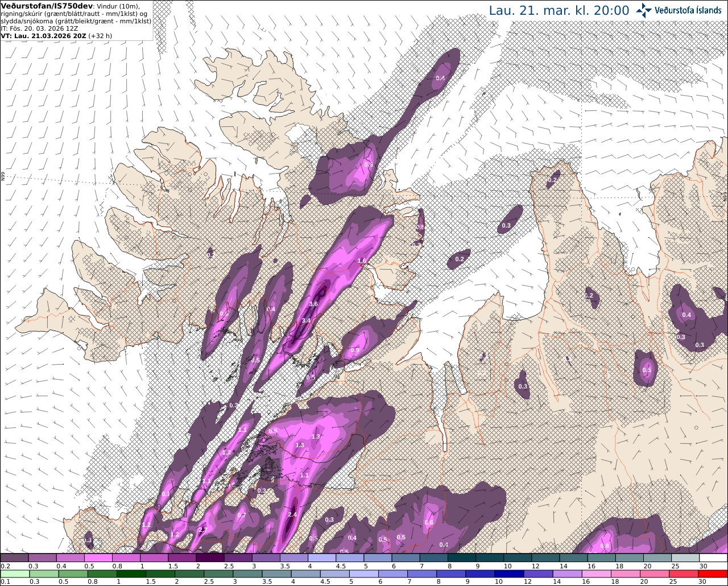This screenshot has width=728, height=586.
Task: Click the 3.4 precipitation label on map
Action: point(306,320)
